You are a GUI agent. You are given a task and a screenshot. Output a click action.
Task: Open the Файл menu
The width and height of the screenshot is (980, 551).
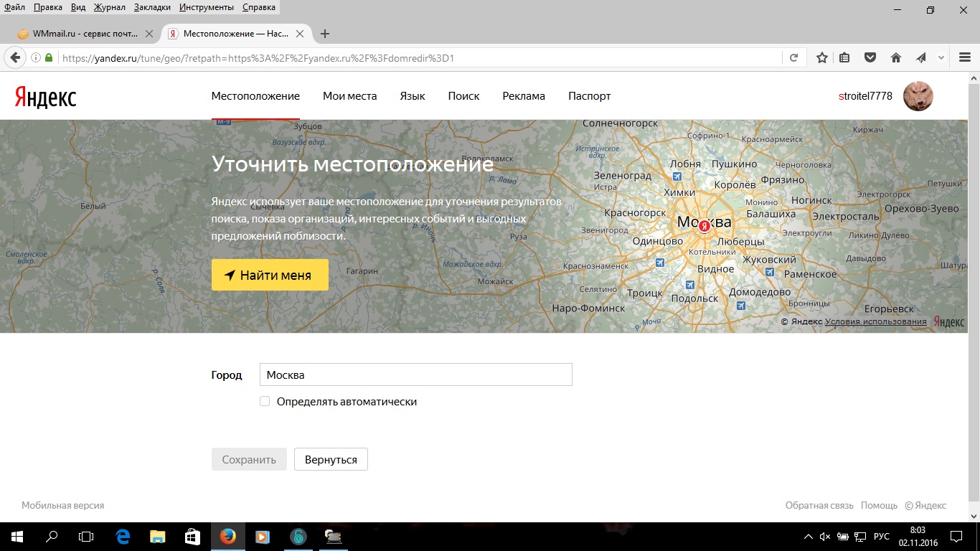[x=14, y=7]
